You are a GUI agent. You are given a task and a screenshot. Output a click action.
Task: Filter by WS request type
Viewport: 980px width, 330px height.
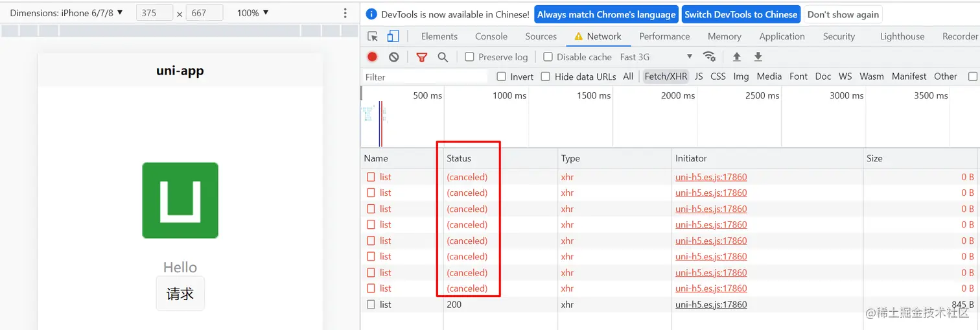click(845, 77)
